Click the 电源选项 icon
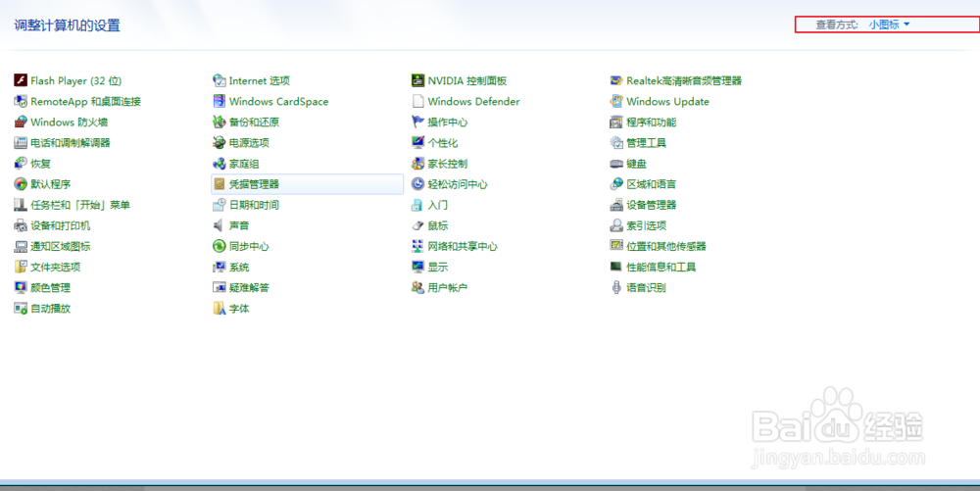This screenshot has height=491, width=980. (x=220, y=142)
